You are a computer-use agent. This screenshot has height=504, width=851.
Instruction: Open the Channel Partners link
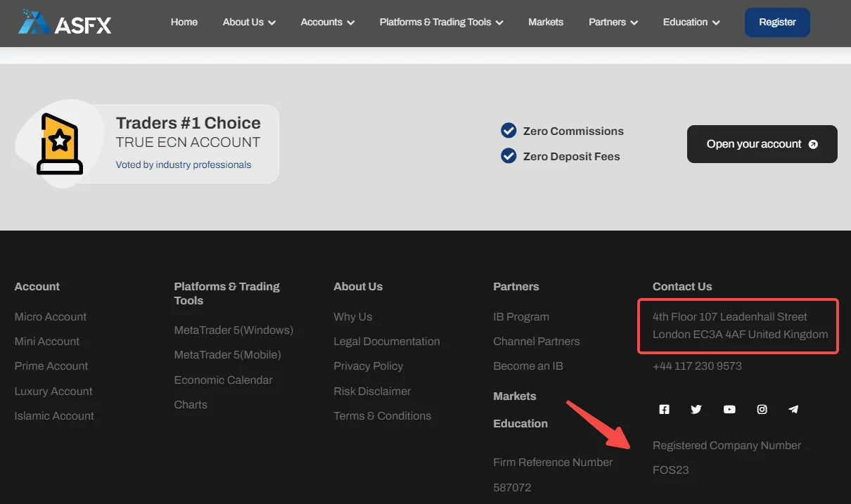(x=537, y=342)
